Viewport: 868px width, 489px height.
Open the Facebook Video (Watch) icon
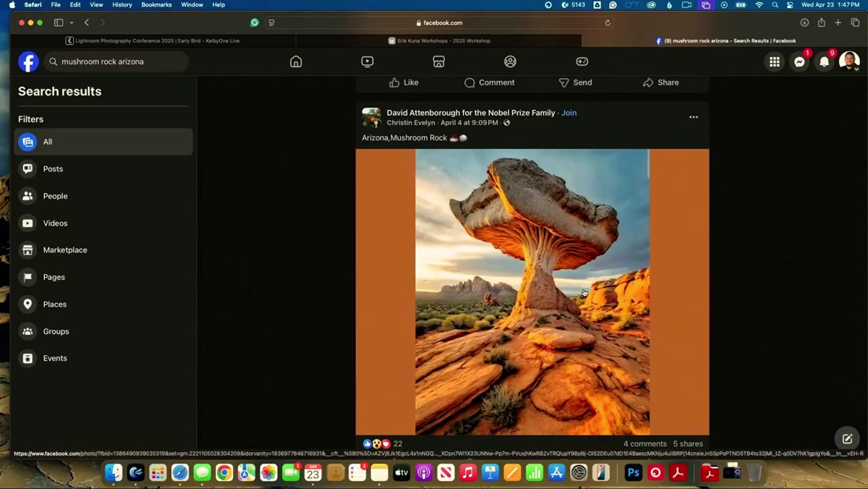click(x=367, y=61)
